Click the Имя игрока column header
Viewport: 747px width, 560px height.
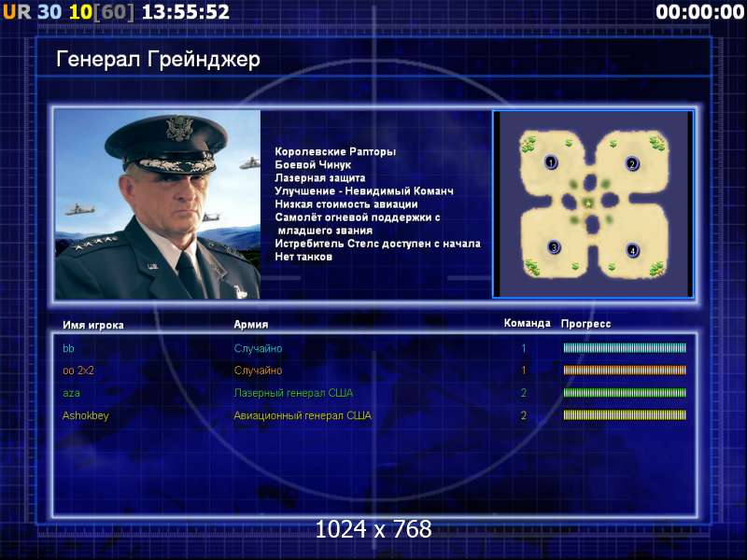[93, 325]
